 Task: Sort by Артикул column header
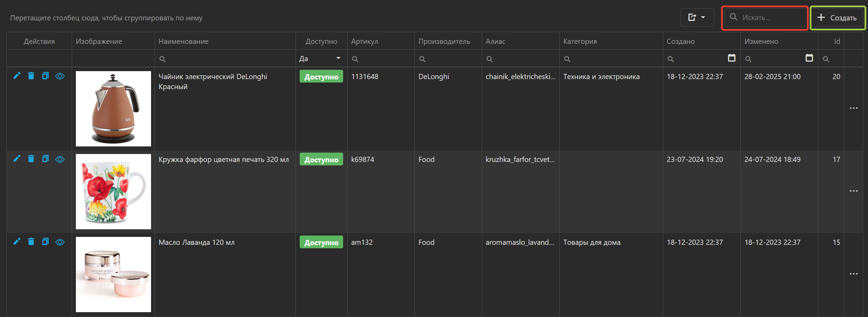365,41
